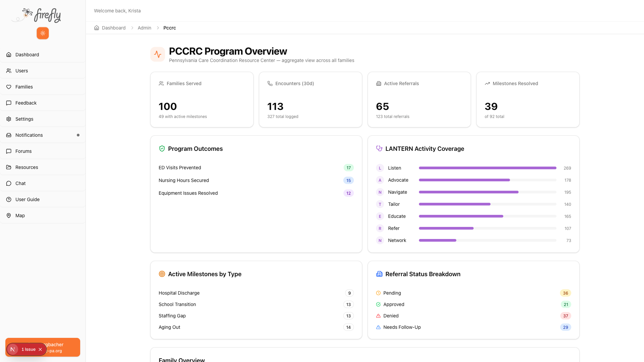This screenshot has height=362, width=644.
Task: Click the orange sun icon below the logo
Action: click(42, 33)
